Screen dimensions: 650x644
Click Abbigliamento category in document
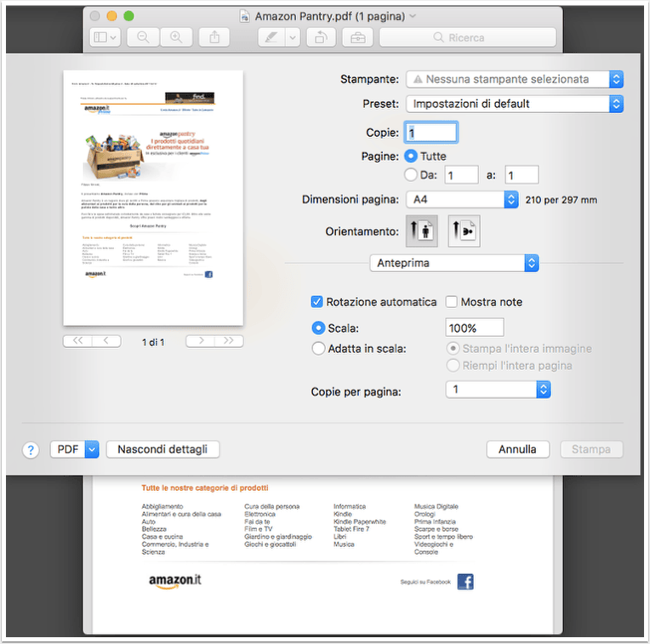(162, 506)
